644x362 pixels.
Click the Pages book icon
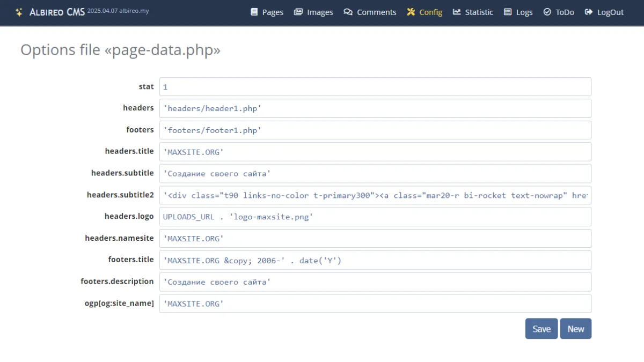(x=254, y=12)
